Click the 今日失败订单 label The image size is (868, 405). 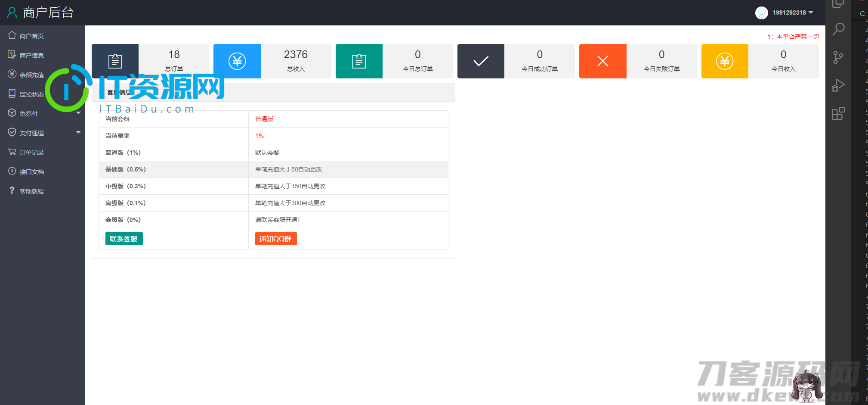coord(661,69)
